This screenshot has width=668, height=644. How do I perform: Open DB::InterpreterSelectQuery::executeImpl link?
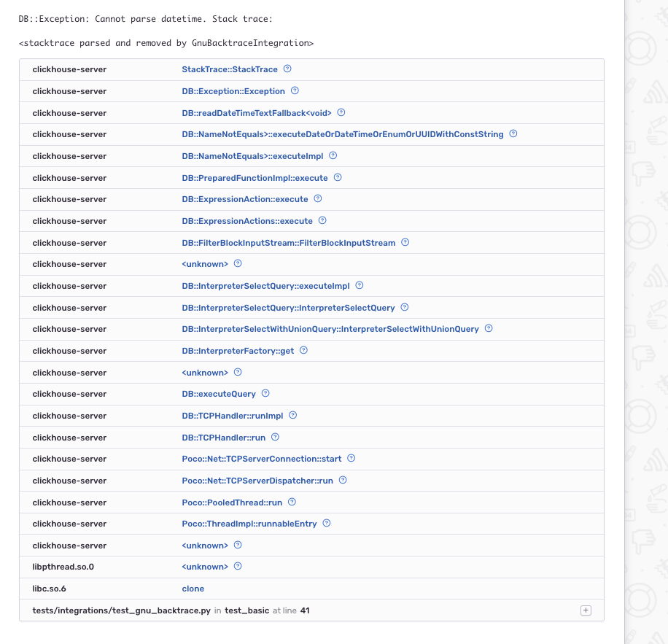pos(266,286)
